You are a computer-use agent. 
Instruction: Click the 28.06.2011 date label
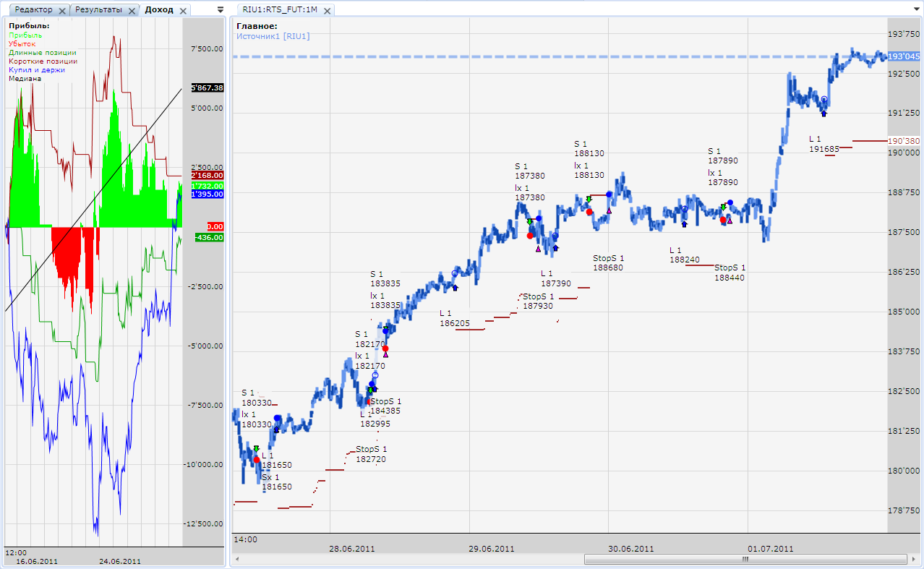point(352,549)
